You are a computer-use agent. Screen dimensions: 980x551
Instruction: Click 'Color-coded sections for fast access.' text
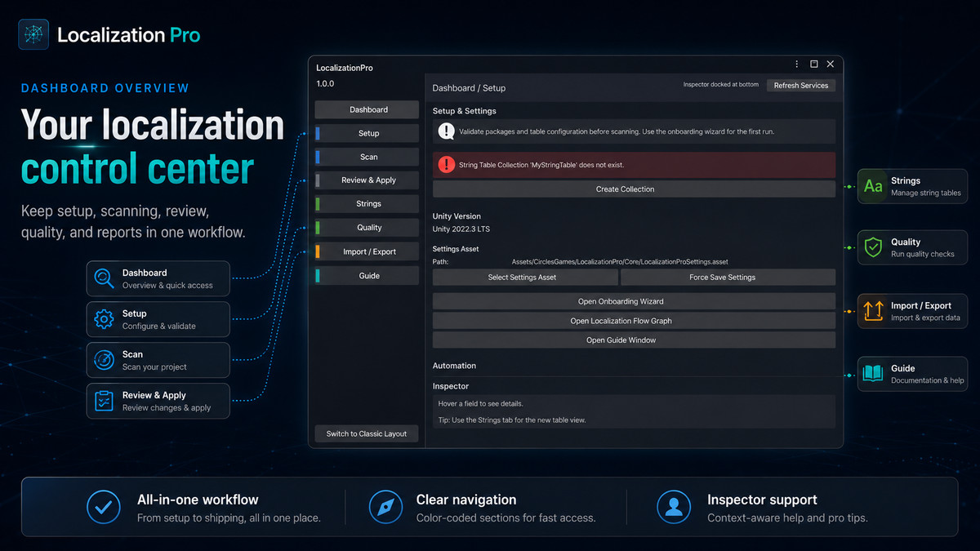coord(506,518)
